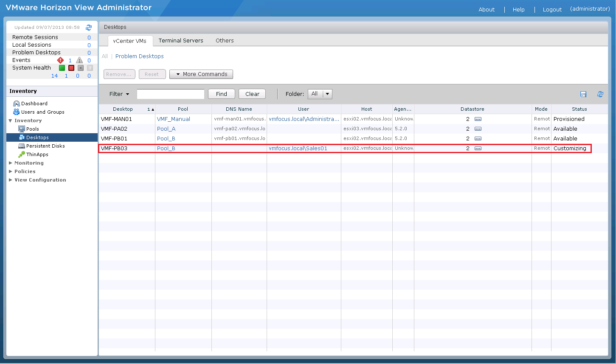The image size is (616, 364).
Task: Open the Problem Desktops link
Action: click(139, 56)
